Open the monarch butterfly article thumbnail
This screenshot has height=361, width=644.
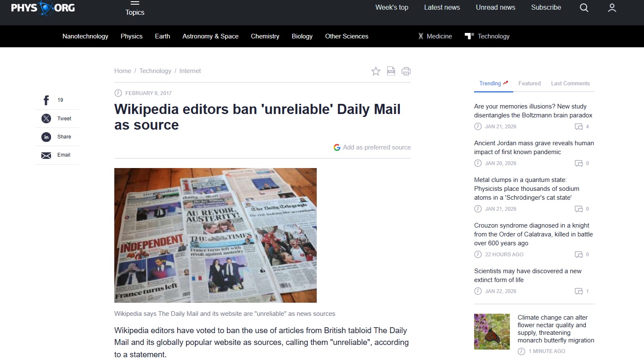(492, 331)
